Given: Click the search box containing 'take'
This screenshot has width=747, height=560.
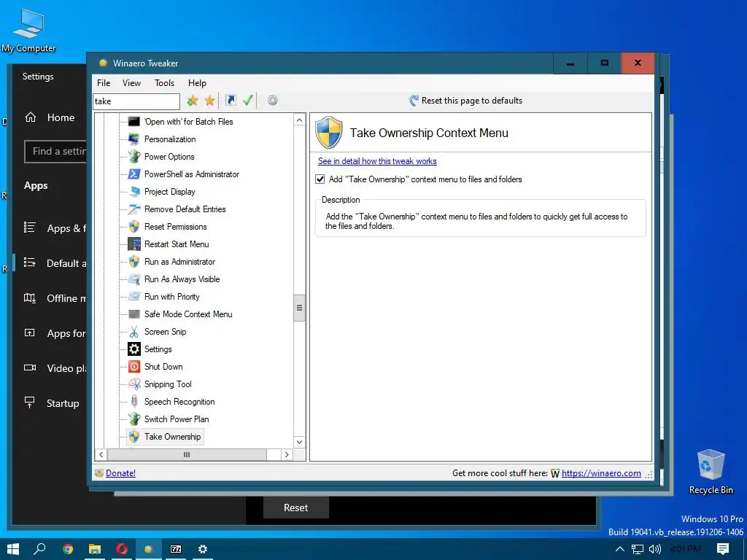Looking at the screenshot, I should click(x=136, y=101).
